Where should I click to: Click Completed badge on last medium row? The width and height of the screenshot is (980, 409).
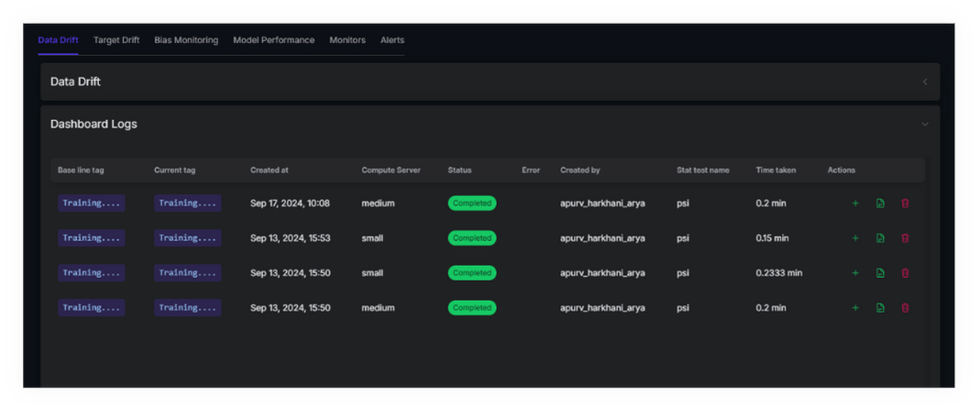pyautogui.click(x=472, y=308)
